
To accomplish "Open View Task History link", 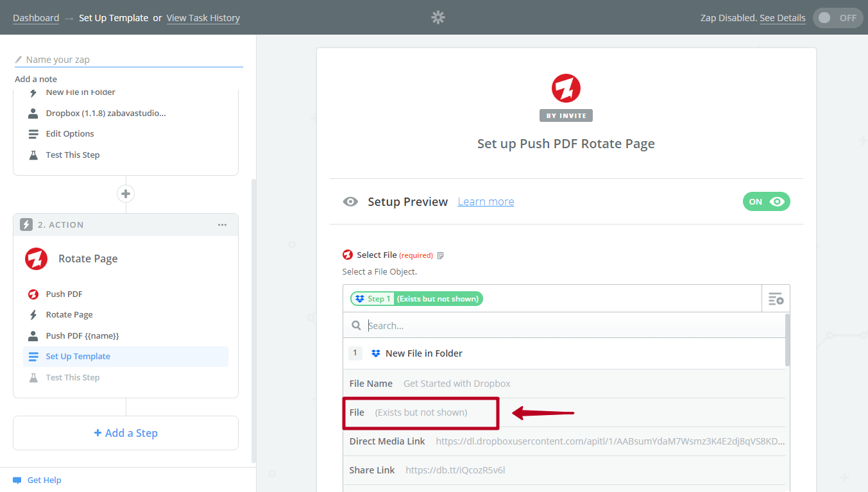I will 203,18.
